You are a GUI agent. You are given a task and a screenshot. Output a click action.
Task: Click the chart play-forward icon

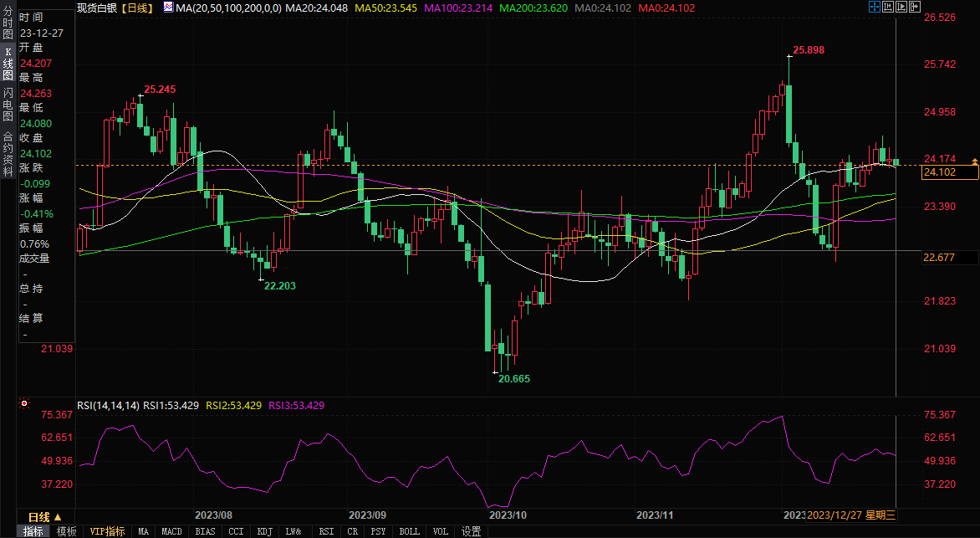click(x=901, y=7)
